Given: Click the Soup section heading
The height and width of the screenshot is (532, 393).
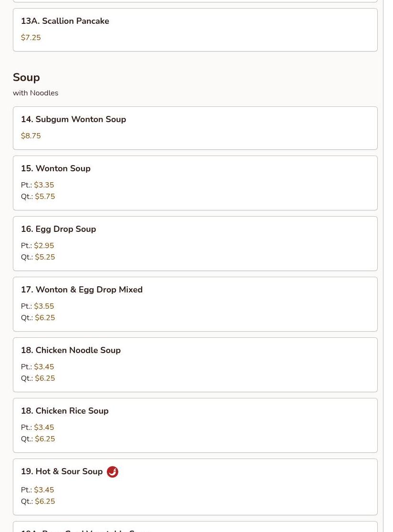Looking at the screenshot, I should (26, 77).
